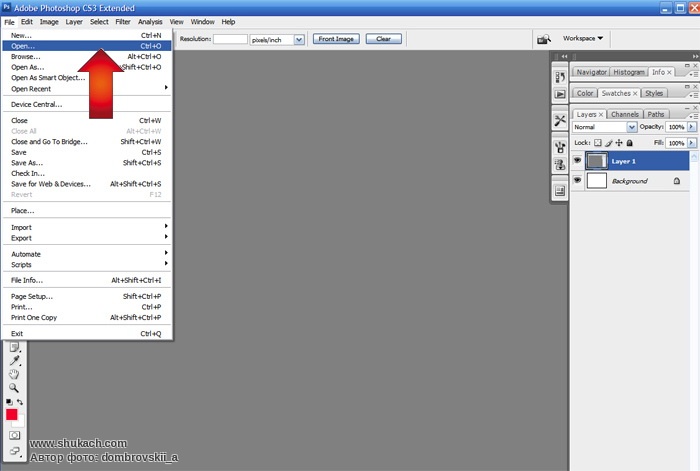Choose Exit in File menu
The width and height of the screenshot is (700, 471).
point(86,333)
